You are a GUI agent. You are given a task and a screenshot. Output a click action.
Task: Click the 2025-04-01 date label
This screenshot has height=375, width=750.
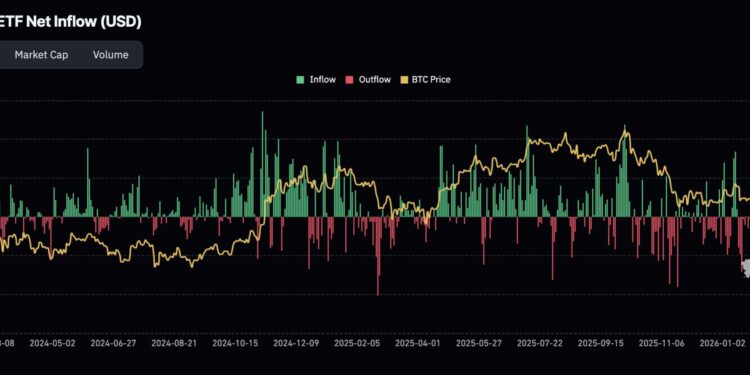[418, 343]
